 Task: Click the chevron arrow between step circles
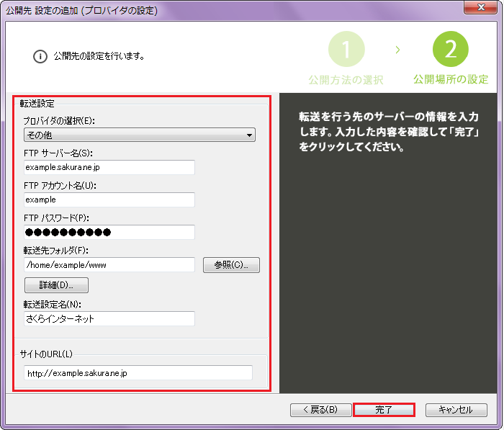[398, 50]
